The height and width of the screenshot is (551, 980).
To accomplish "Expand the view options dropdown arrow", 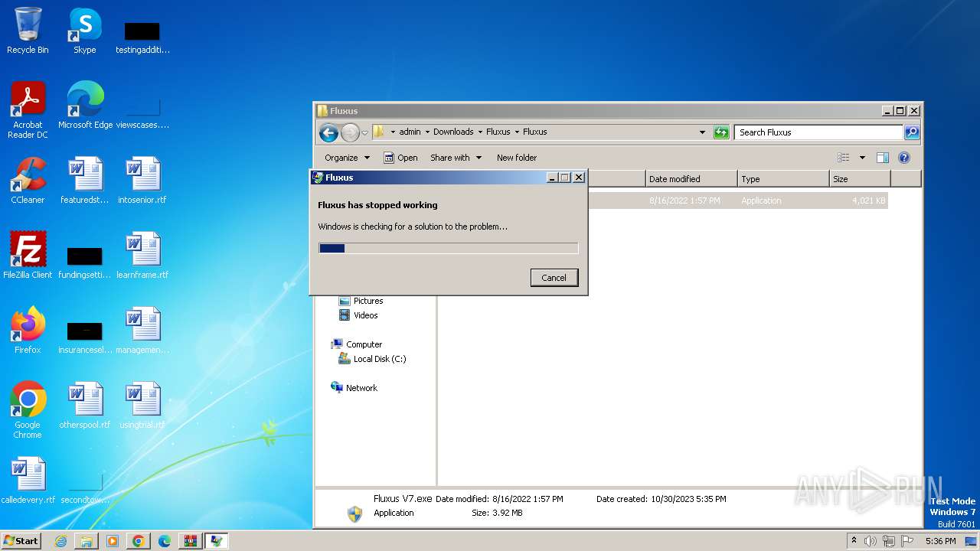I will 862,158.
